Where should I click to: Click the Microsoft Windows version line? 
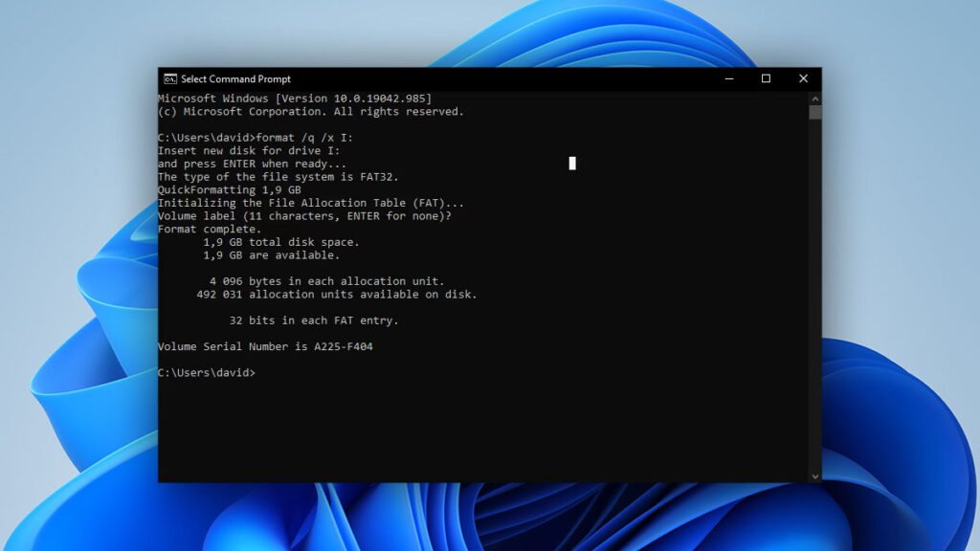(294, 99)
